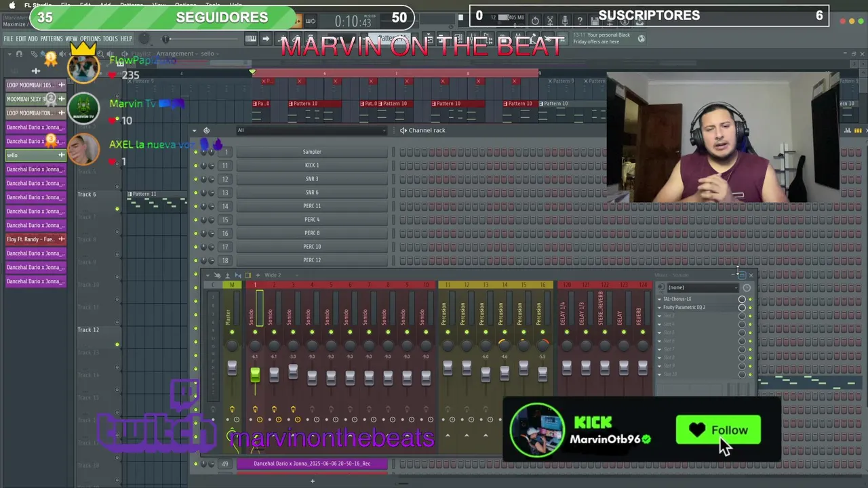Click the question mark help icon
This screenshot has height=488, width=868.
tap(580, 21)
